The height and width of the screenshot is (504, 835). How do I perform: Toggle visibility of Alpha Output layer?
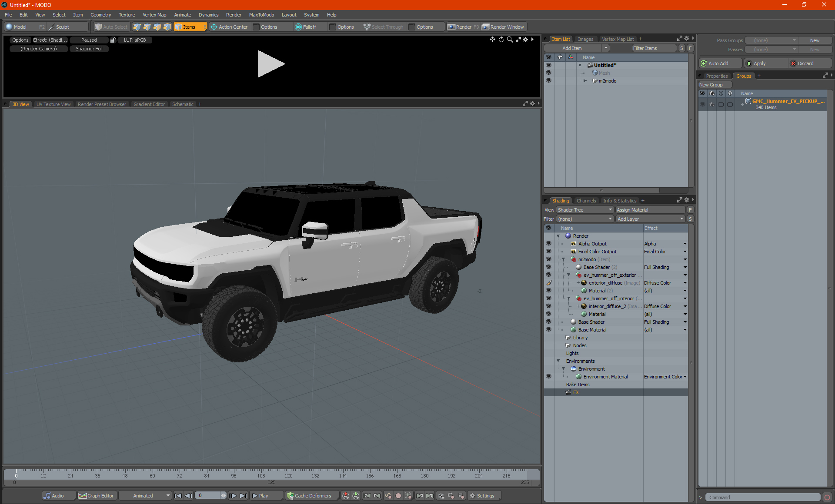(548, 244)
